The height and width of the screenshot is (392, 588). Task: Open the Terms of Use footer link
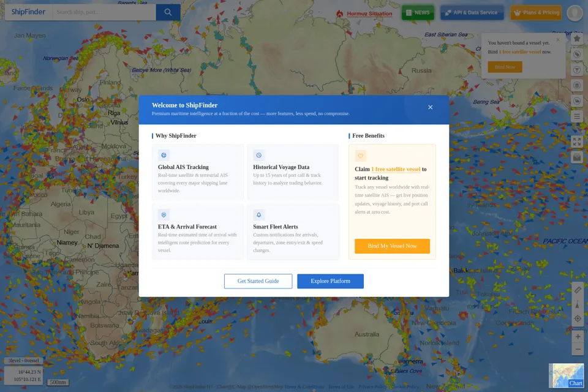click(341, 386)
